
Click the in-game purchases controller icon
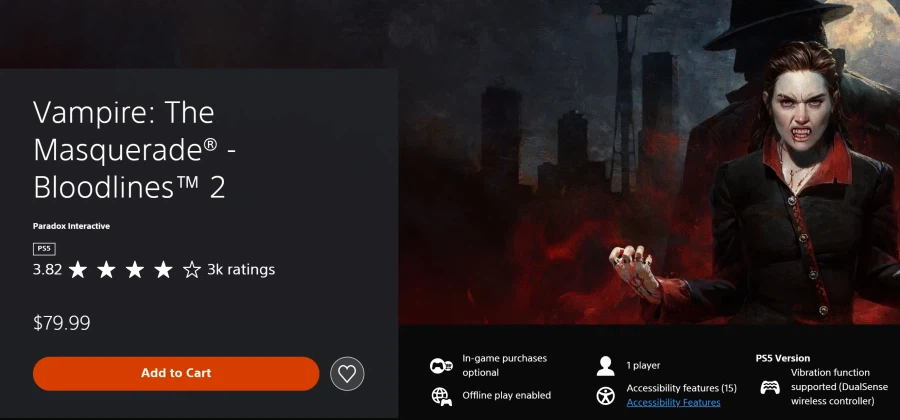click(x=441, y=365)
